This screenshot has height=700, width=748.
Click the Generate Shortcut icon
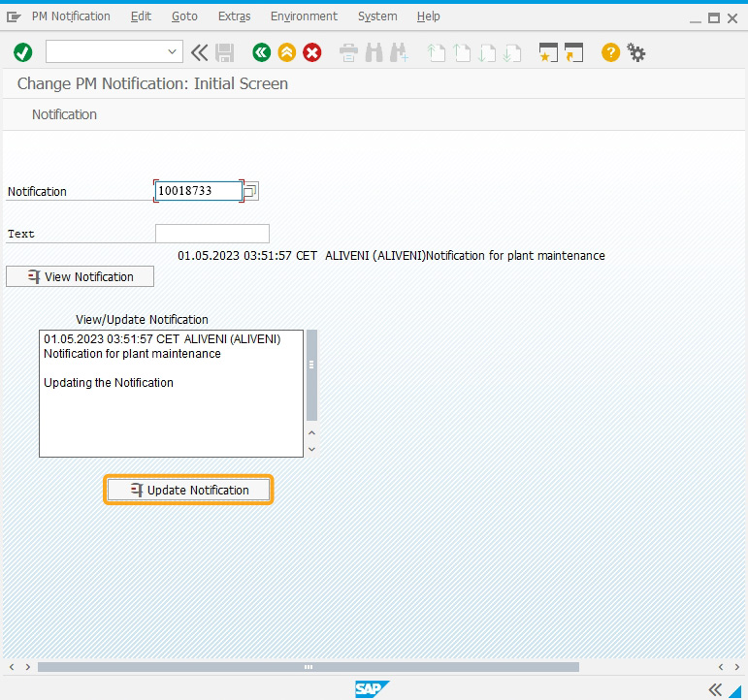pyautogui.click(x=574, y=52)
